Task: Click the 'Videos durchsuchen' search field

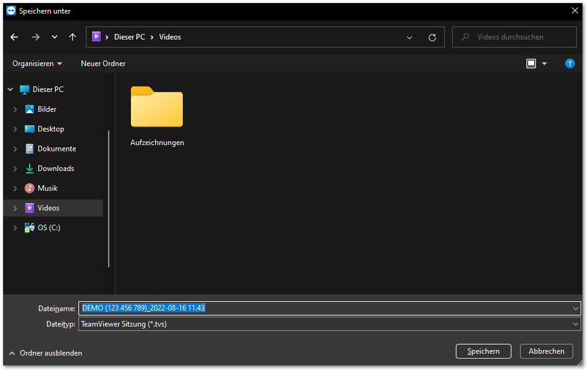Action: [x=514, y=37]
